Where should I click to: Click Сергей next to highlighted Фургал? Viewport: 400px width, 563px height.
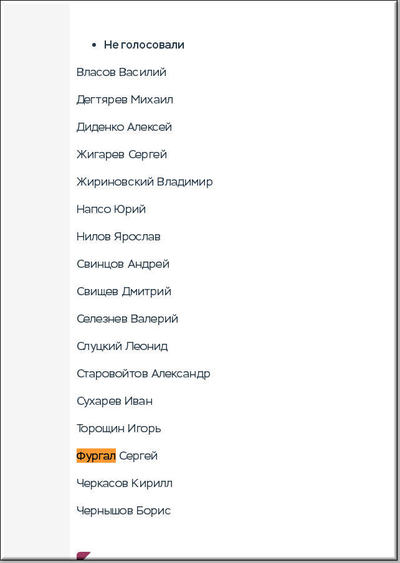pos(138,456)
